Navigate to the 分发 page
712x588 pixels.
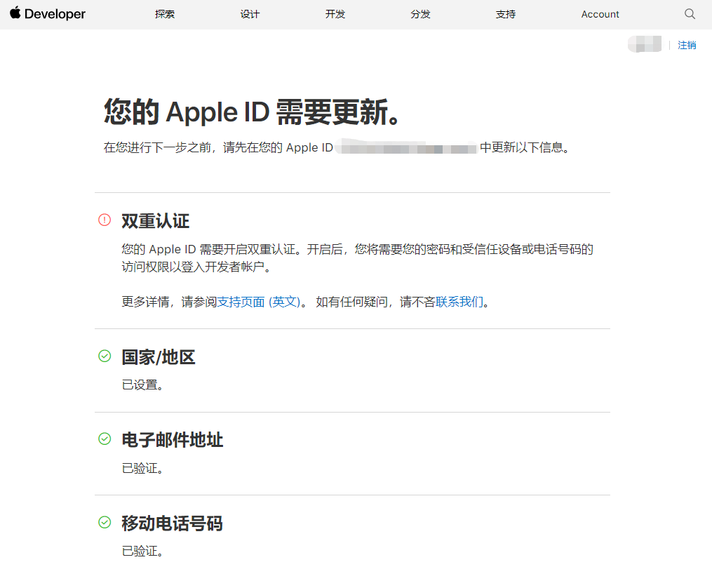[420, 14]
